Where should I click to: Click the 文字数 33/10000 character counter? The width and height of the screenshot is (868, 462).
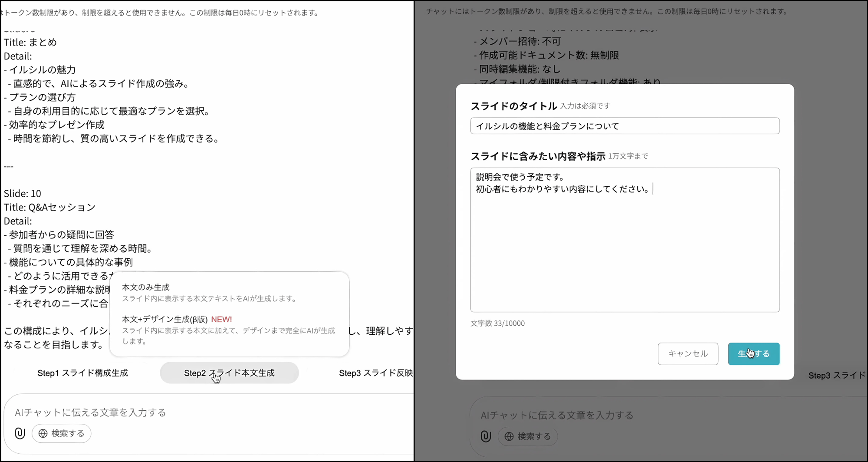(x=497, y=323)
